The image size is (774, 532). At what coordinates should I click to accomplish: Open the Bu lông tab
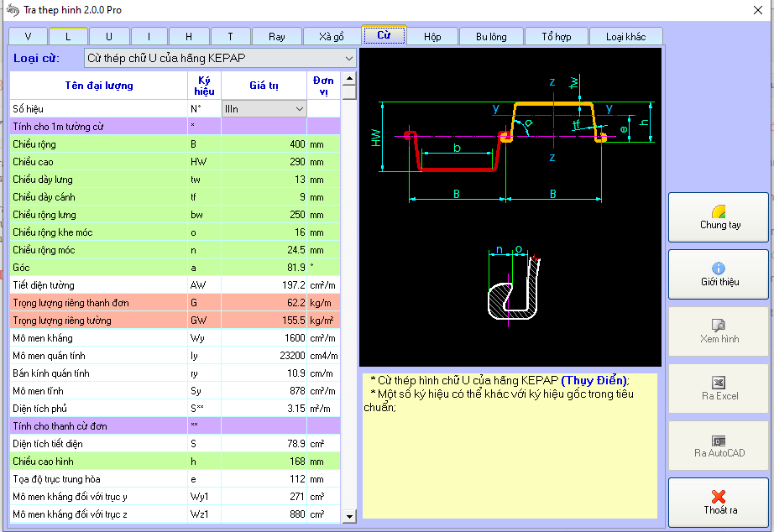pyautogui.click(x=491, y=37)
